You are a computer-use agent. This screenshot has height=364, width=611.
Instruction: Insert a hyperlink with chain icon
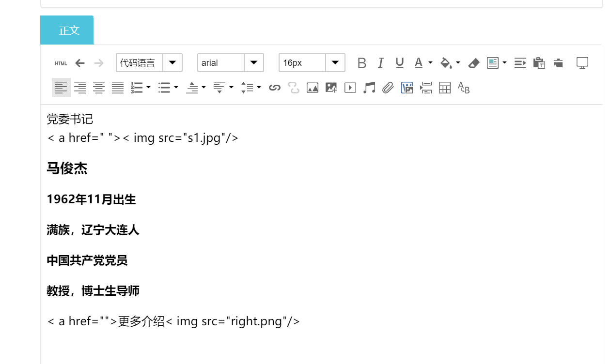coord(275,88)
